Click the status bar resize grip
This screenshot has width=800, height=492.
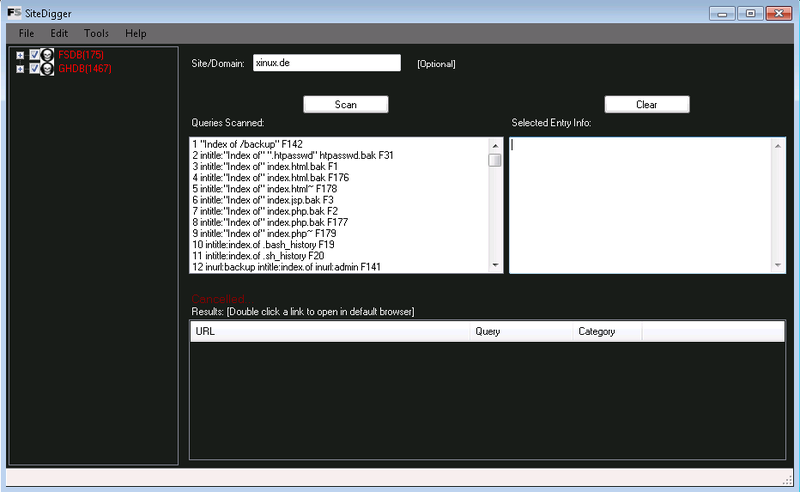click(x=789, y=481)
